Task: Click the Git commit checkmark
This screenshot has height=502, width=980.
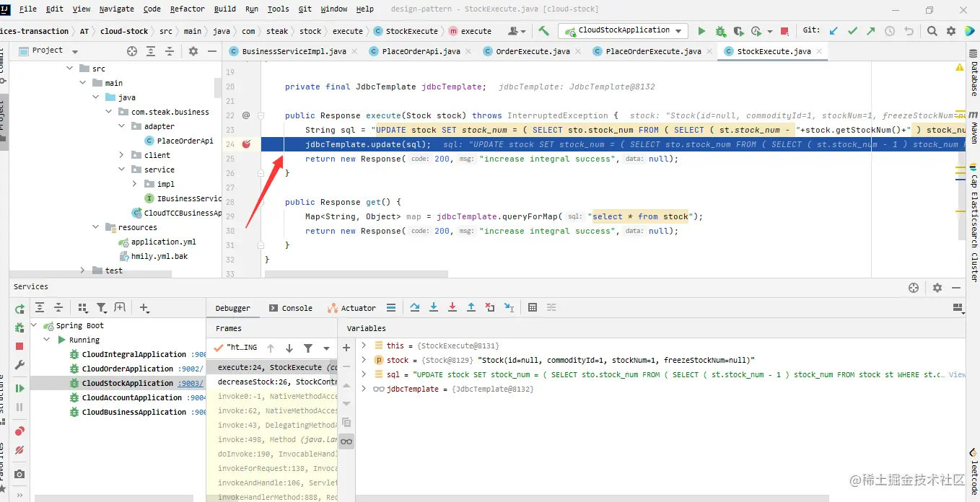Action: click(x=852, y=31)
